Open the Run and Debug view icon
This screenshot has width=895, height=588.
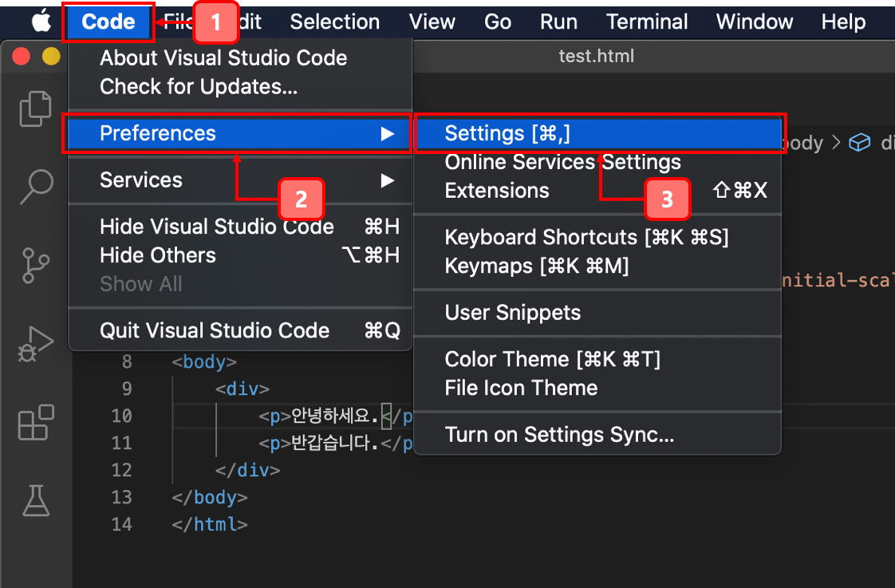pos(35,344)
